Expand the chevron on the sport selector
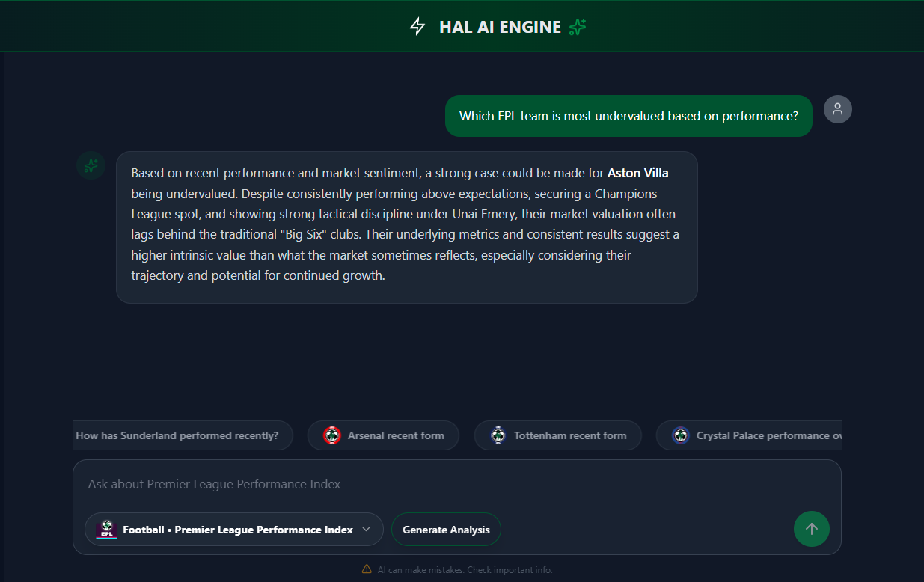 (368, 529)
